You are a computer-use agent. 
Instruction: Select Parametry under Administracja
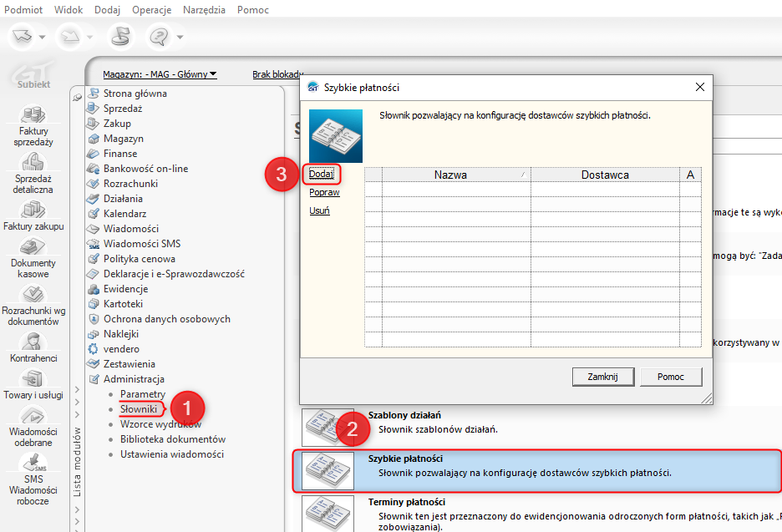(143, 394)
